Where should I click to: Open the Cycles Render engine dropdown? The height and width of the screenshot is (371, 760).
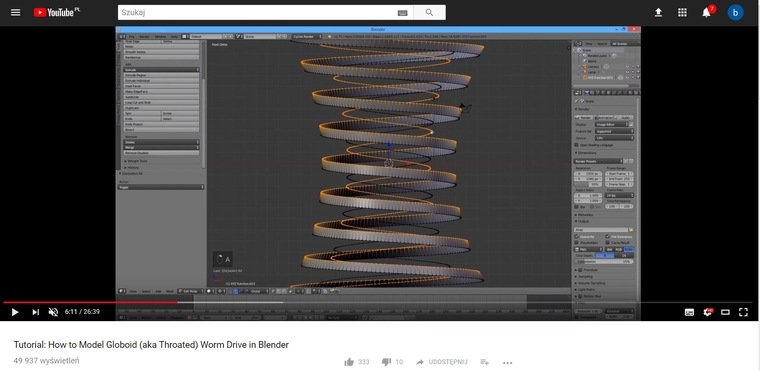pyautogui.click(x=307, y=36)
